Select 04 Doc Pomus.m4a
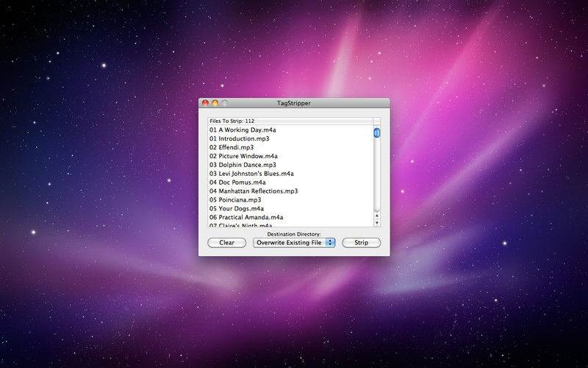588x368 pixels. coord(290,182)
